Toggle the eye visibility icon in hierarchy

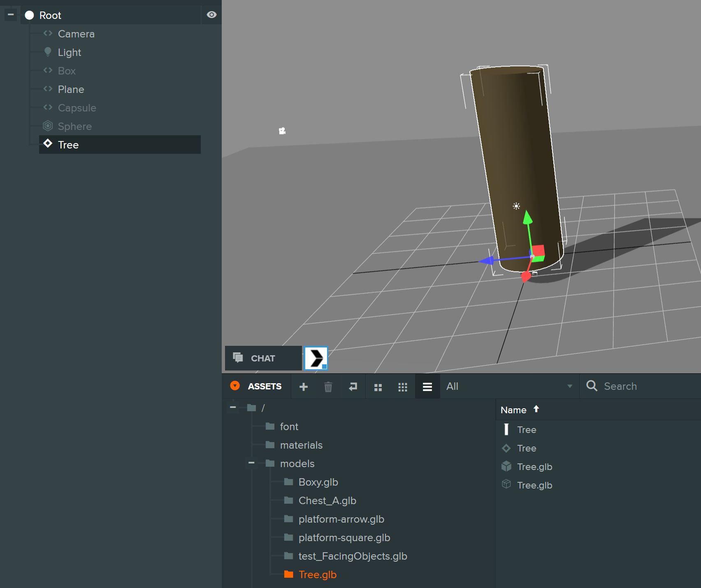(x=211, y=15)
